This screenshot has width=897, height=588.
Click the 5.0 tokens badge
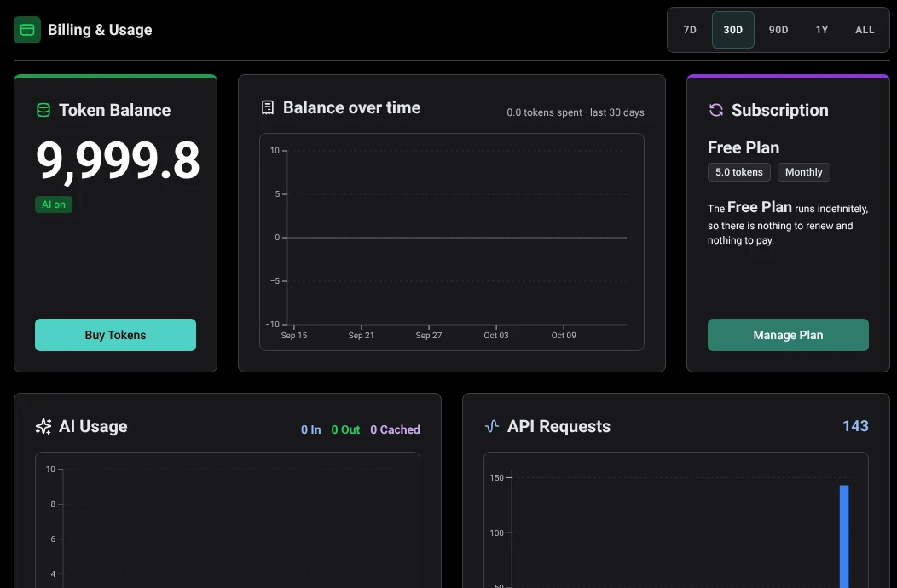coord(739,172)
